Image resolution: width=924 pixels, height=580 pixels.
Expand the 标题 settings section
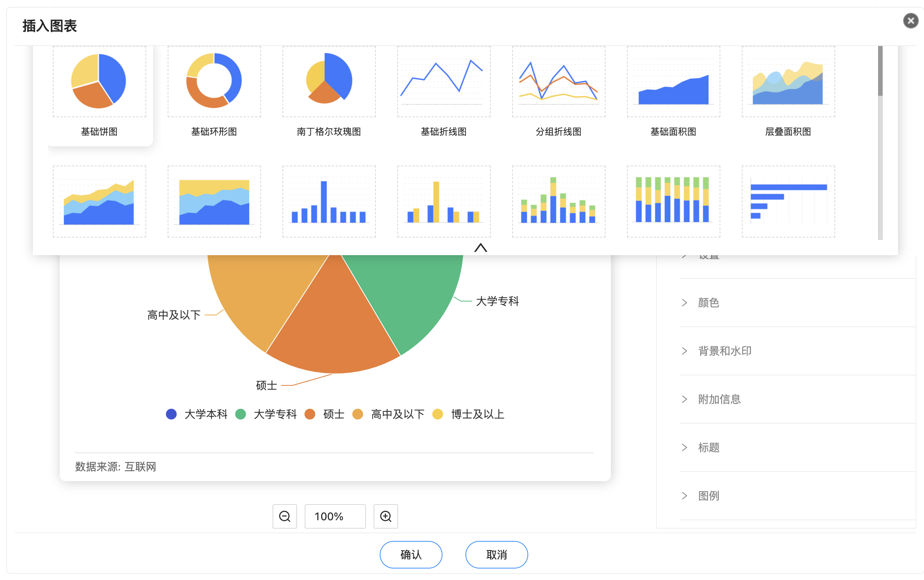[798, 448]
